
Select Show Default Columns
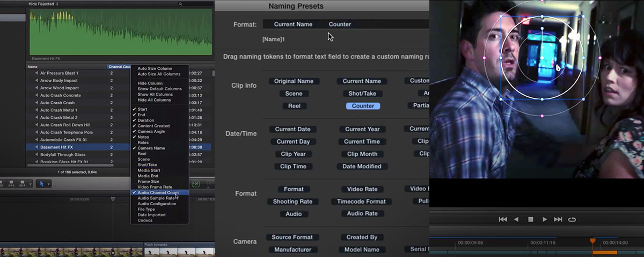tap(160, 89)
